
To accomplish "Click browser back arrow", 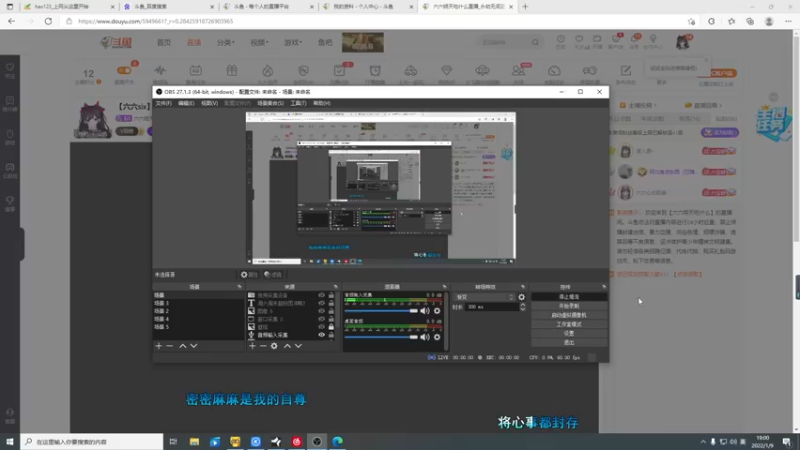I will 11,21.
